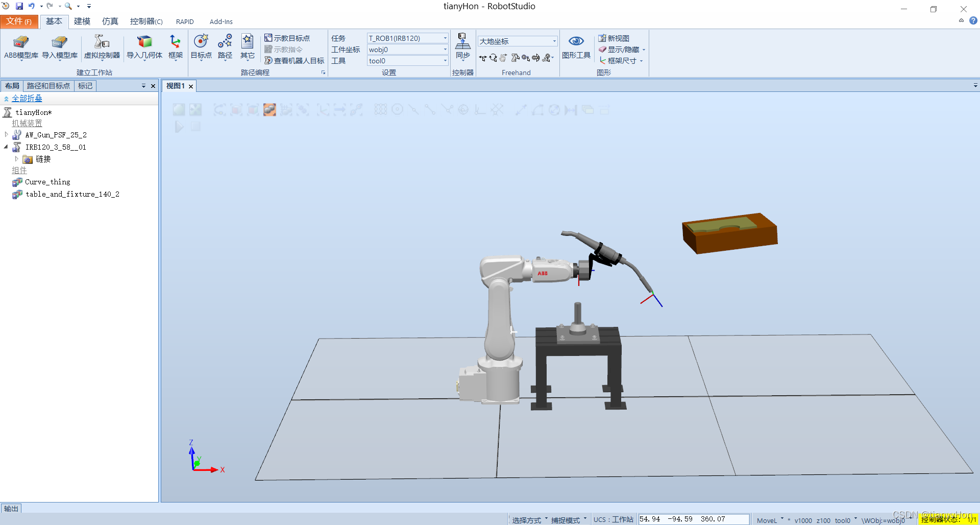Select the Freehand multi-robot jog tool
The height and width of the screenshot is (525, 980).
coord(547,58)
